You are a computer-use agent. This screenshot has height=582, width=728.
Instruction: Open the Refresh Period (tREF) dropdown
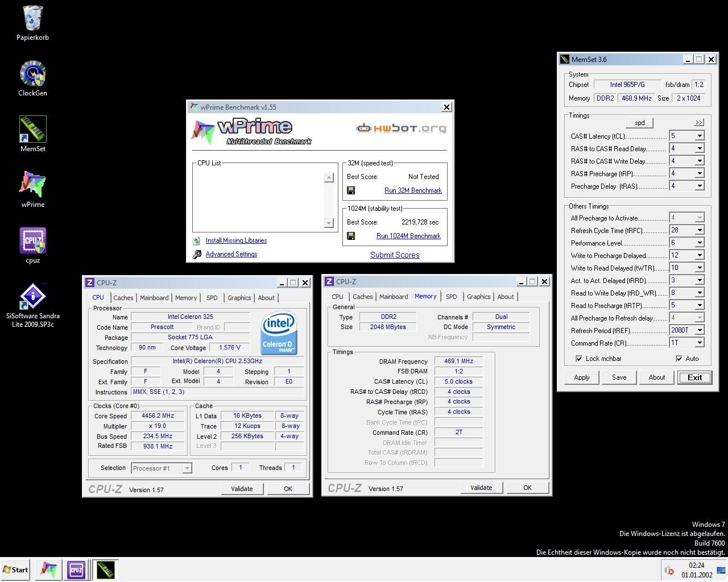tap(700, 330)
